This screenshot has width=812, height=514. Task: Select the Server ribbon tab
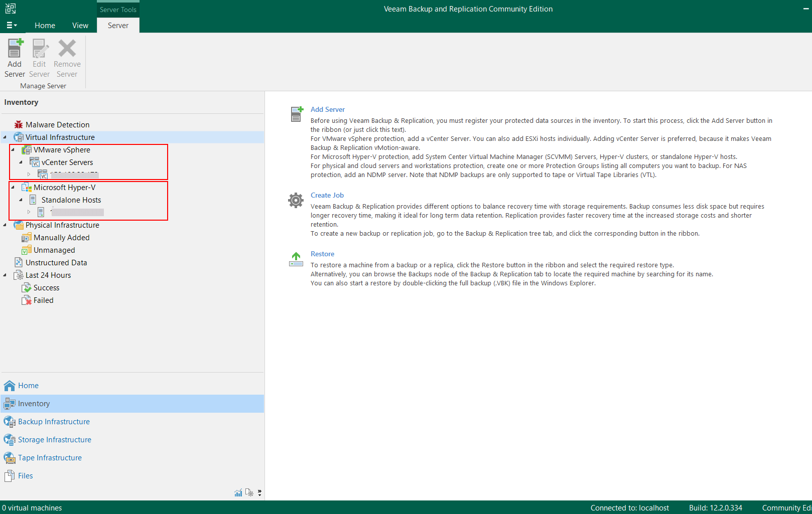118,25
